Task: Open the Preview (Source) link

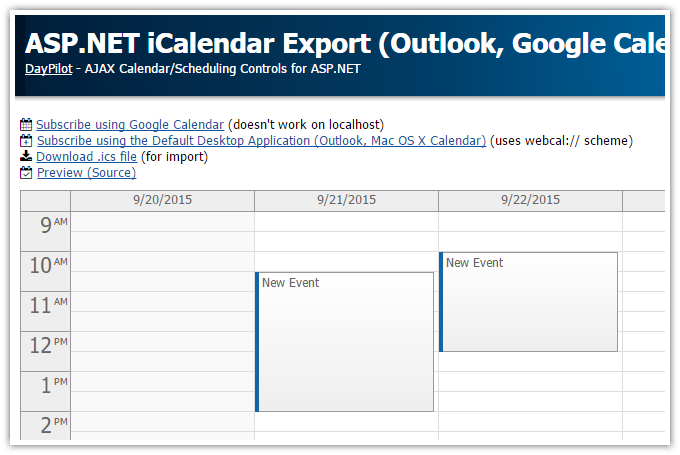Action: click(x=86, y=173)
